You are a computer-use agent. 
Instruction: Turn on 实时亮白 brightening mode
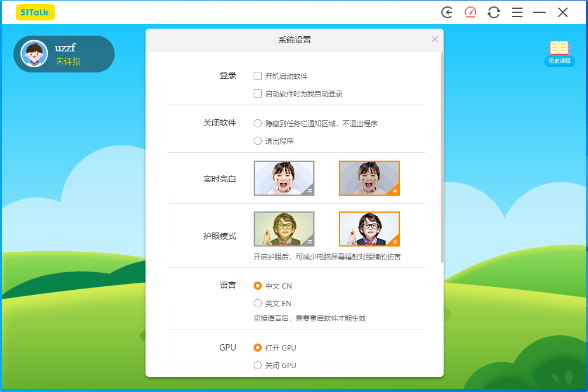click(284, 178)
